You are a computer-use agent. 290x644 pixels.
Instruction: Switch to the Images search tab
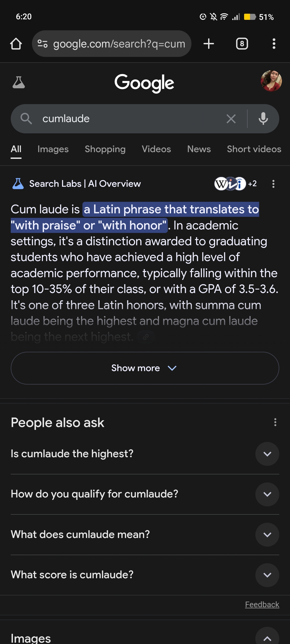(x=53, y=149)
